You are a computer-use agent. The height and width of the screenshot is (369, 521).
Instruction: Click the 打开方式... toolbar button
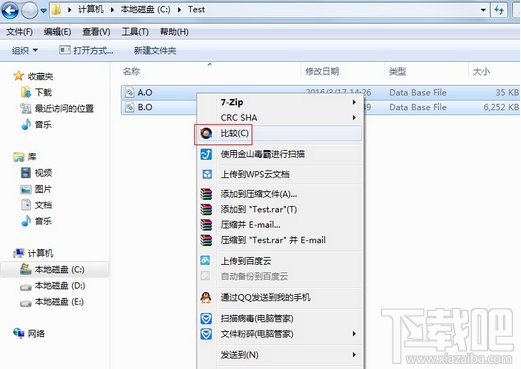(x=86, y=51)
